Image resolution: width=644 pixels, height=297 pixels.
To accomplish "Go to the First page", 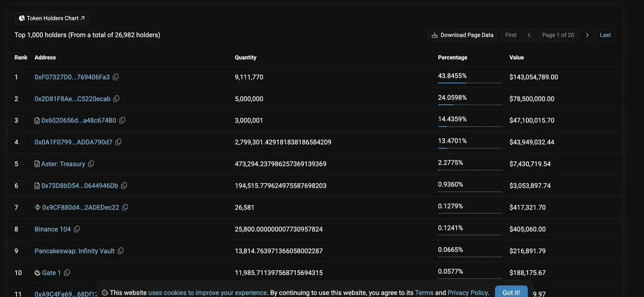I will coord(511,35).
